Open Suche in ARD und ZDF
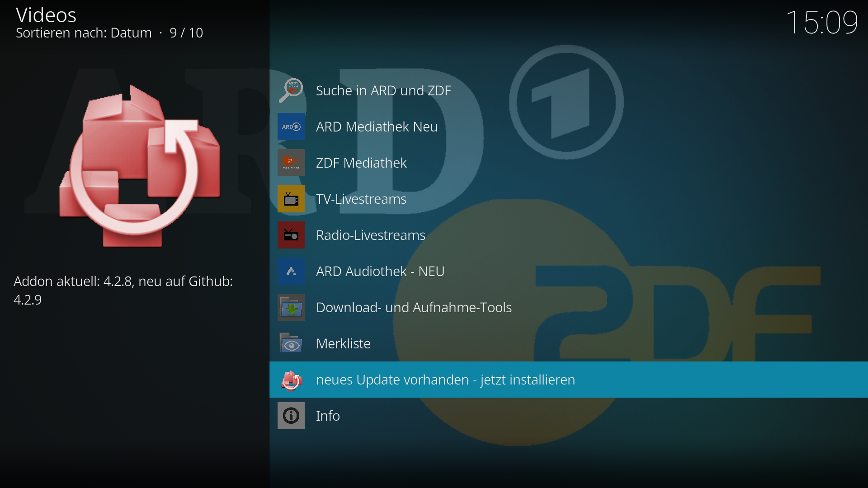868x488 pixels. [569, 90]
